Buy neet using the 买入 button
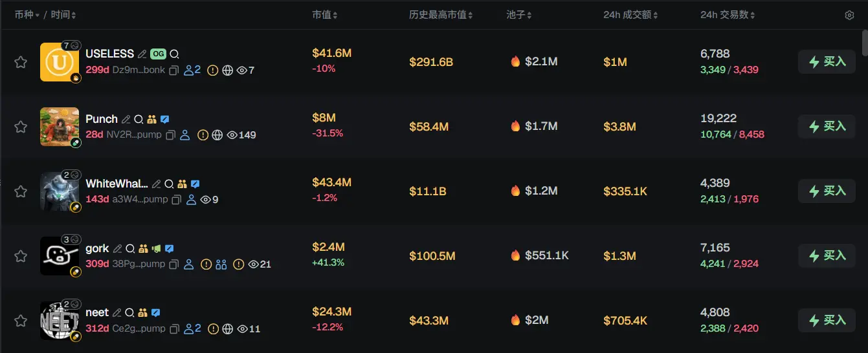The image size is (868, 353). pos(827,320)
